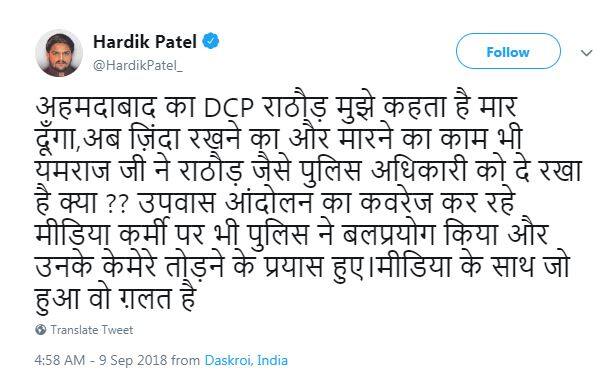The height and width of the screenshot is (379, 605).
Task: Click the word उपवास in the tweet
Action: click(x=176, y=203)
